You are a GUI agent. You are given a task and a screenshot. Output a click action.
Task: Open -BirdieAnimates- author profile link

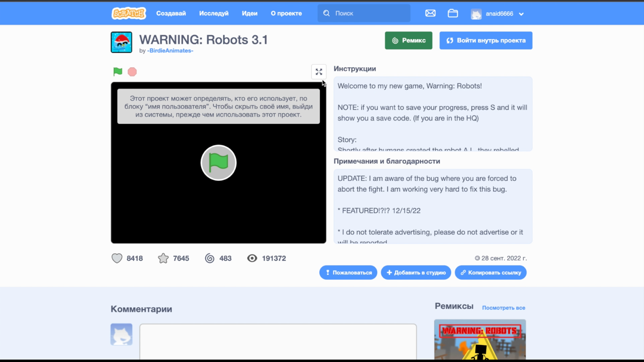170,50
